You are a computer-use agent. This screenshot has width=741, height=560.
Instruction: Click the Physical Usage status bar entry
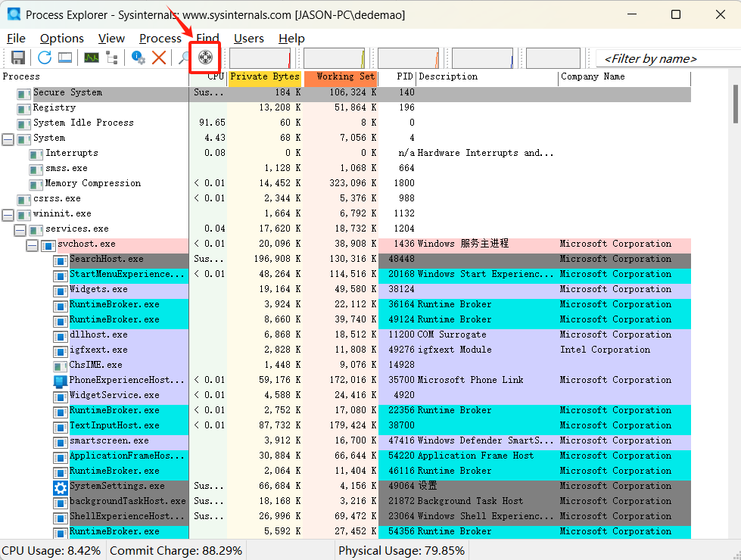[x=401, y=551]
